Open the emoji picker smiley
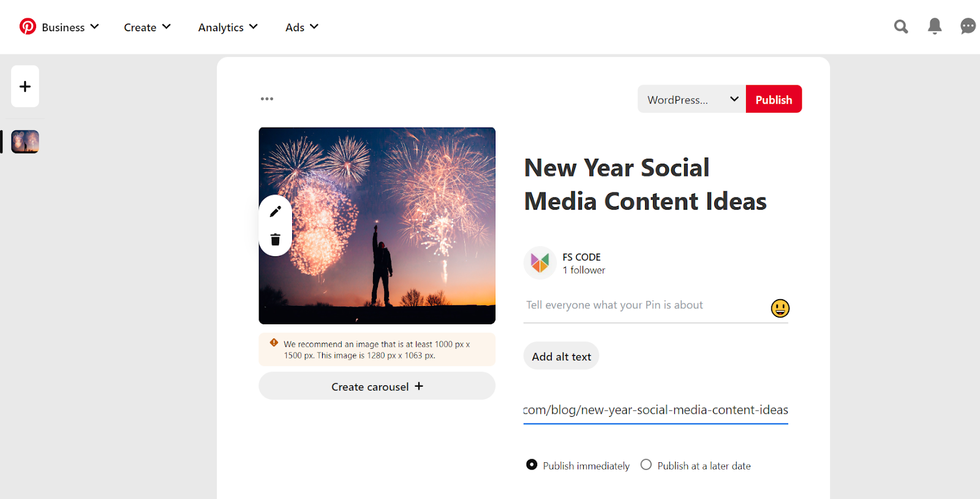This screenshot has width=980, height=499. coord(780,308)
